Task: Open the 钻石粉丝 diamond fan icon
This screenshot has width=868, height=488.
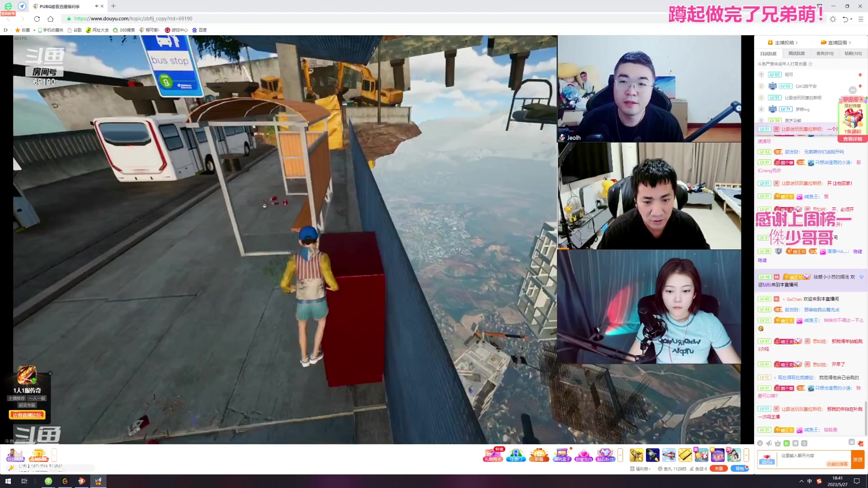Action: (x=605, y=455)
